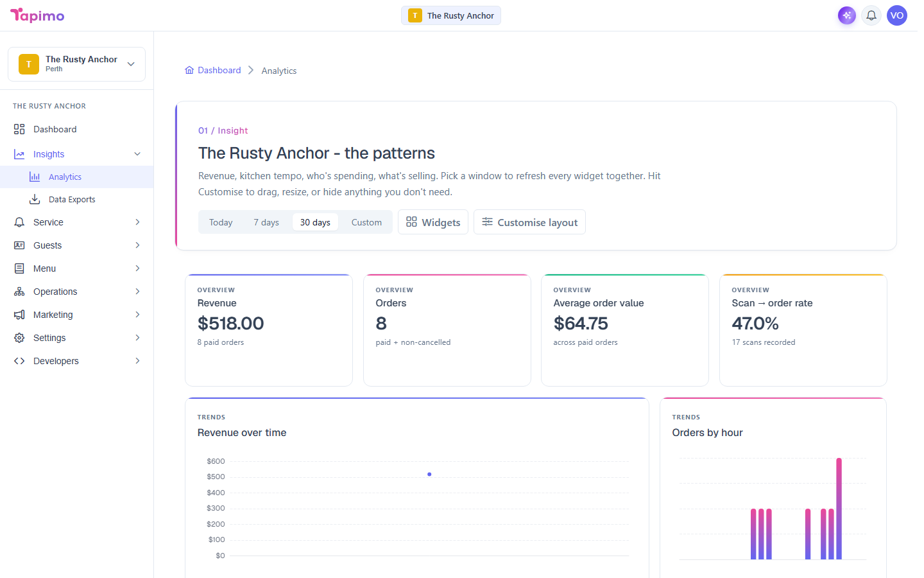Click the Widgets grid icon
Screen dimensions: 924x578
click(411, 222)
